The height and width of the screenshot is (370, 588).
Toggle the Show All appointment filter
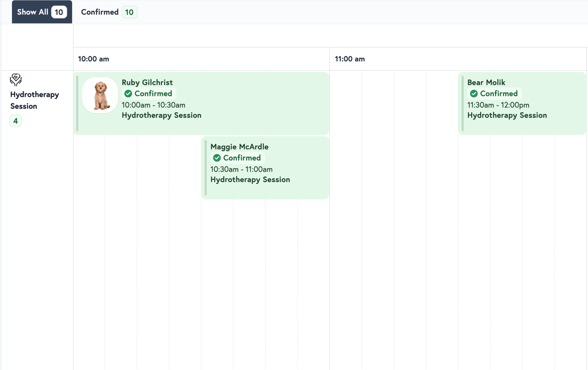tap(41, 12)
